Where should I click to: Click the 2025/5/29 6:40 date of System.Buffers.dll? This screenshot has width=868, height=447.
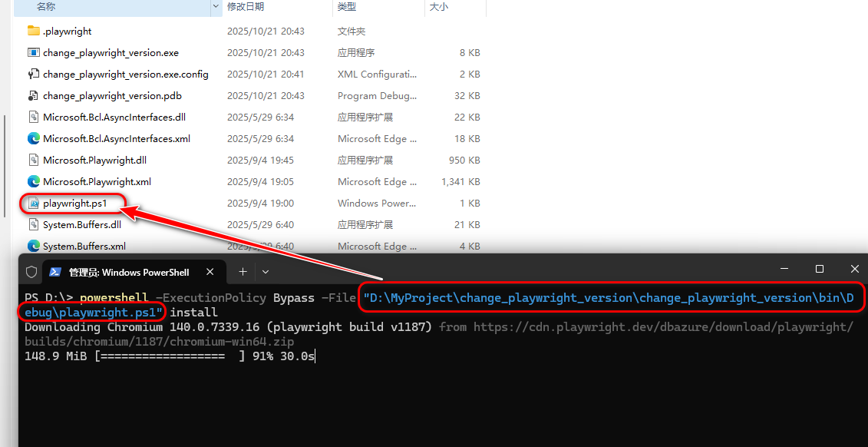(260, 225)
